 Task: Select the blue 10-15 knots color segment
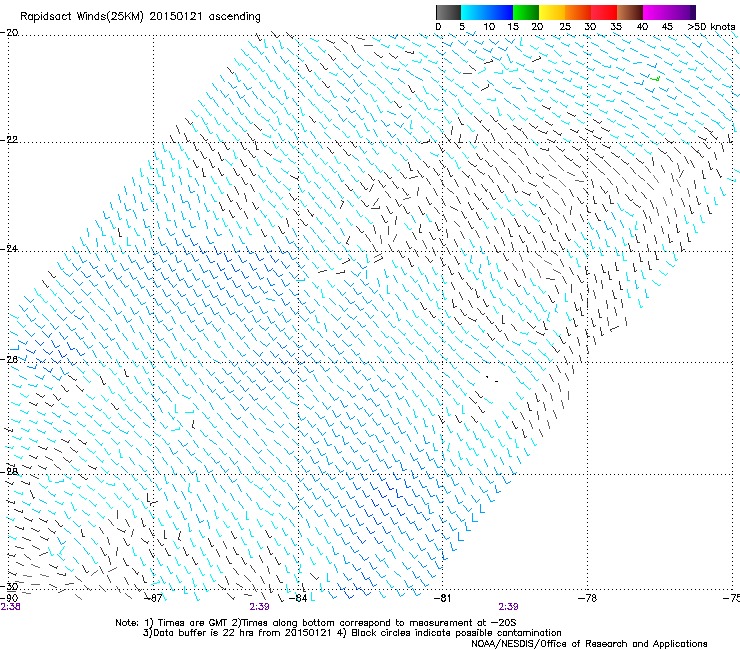[499, 12]
